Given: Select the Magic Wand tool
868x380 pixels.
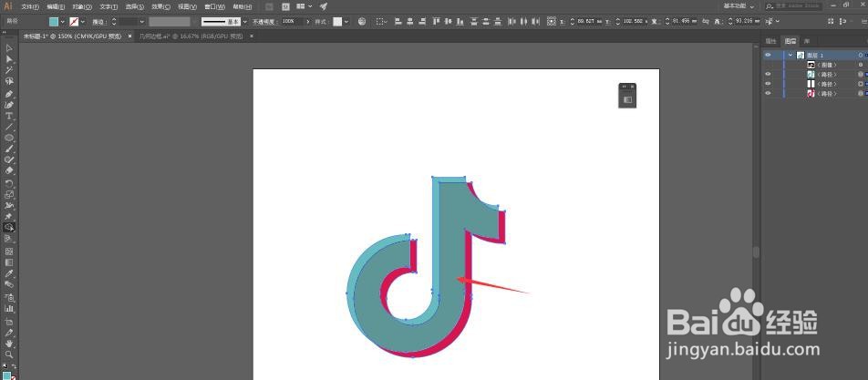Looking at the screenshot, I should tap(9, 70).
